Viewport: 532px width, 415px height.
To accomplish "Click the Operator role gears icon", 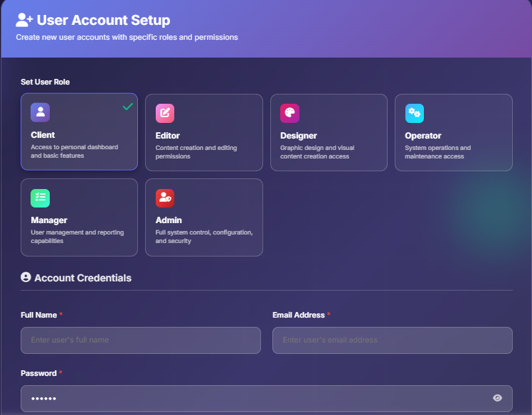I will (x=414, y=113).
